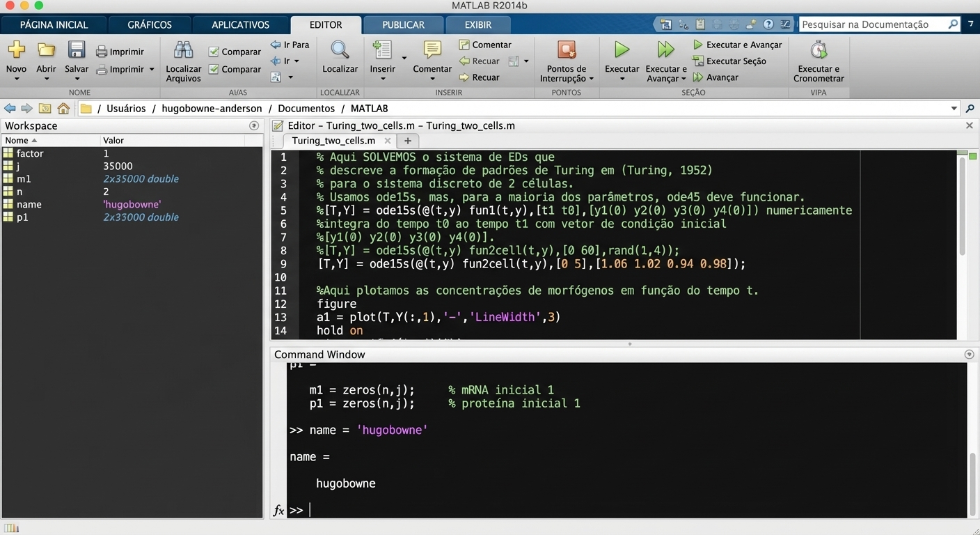Click the Novo (new file) plus icon
This screenshot has height=535, width=980.
pos(16,50)
